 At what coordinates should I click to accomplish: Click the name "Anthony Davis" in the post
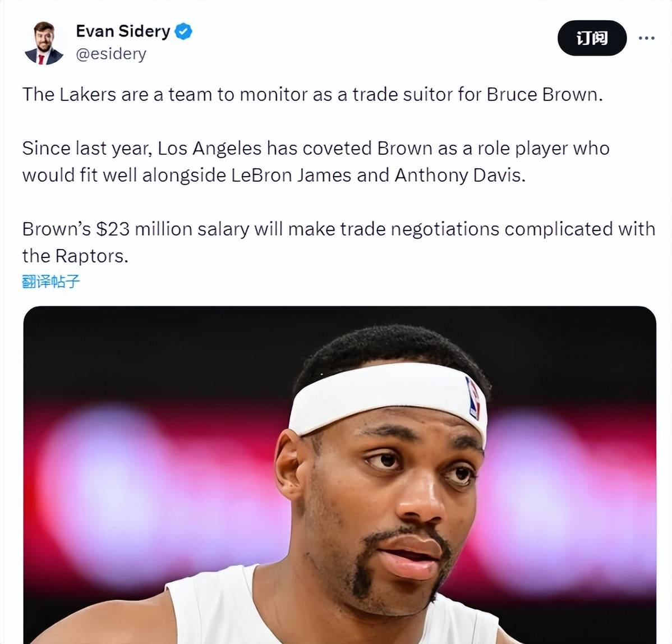[x=459, y=175]
